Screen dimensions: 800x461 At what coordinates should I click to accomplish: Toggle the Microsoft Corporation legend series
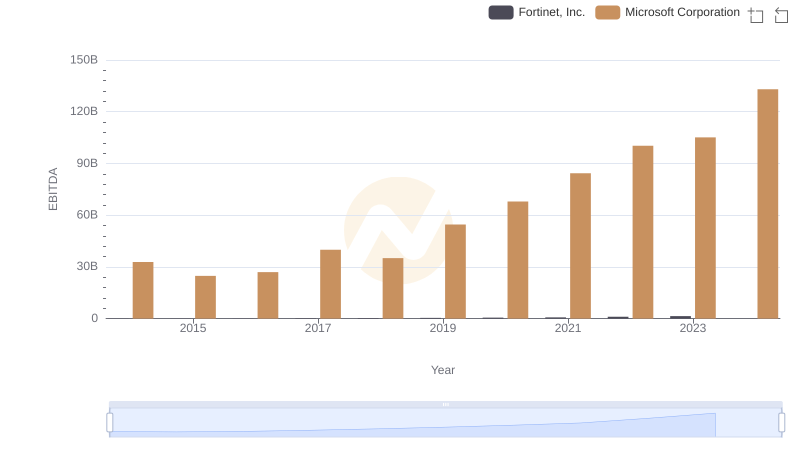tap(667, 12)
